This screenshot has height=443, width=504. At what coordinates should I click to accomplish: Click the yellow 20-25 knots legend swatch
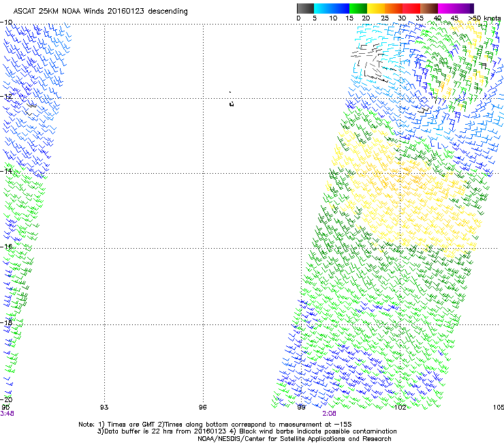pyautogui.click(x=376, y=8)
